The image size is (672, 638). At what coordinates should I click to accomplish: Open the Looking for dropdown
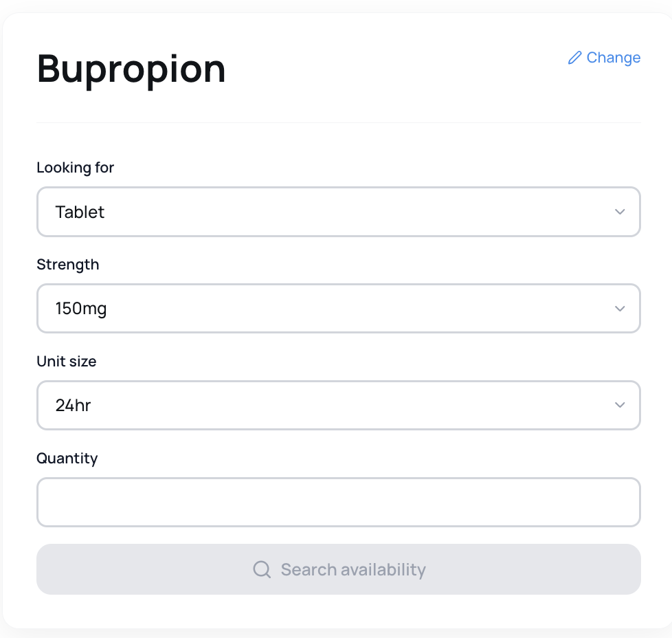(x=338, y=212)
